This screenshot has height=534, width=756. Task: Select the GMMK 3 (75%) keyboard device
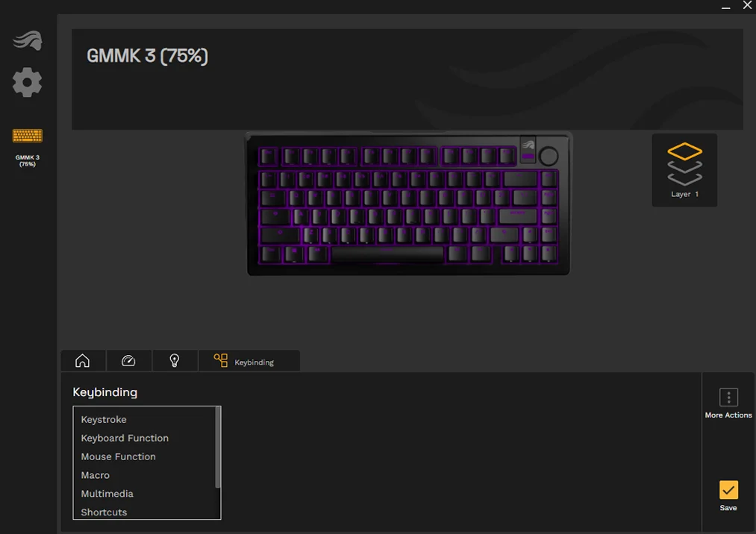28,146
